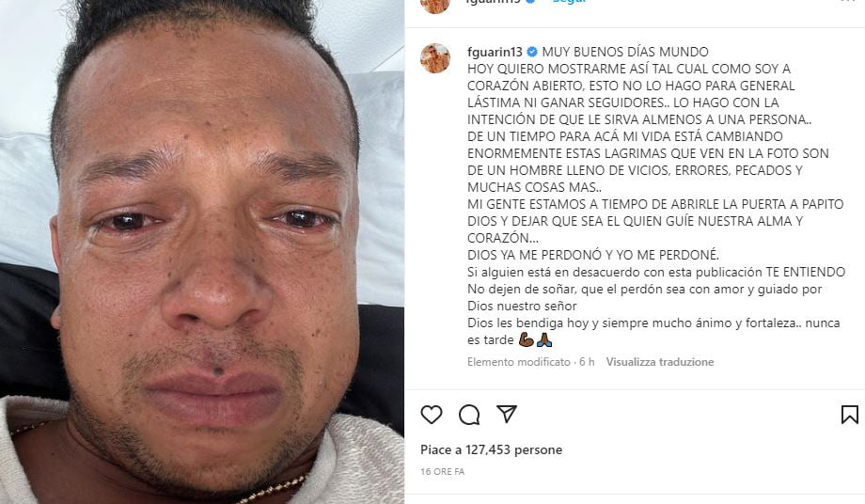This screenshot has width=865, height=504.
Task: Open comments via the speech bubble icon
Action: [469, 415]
